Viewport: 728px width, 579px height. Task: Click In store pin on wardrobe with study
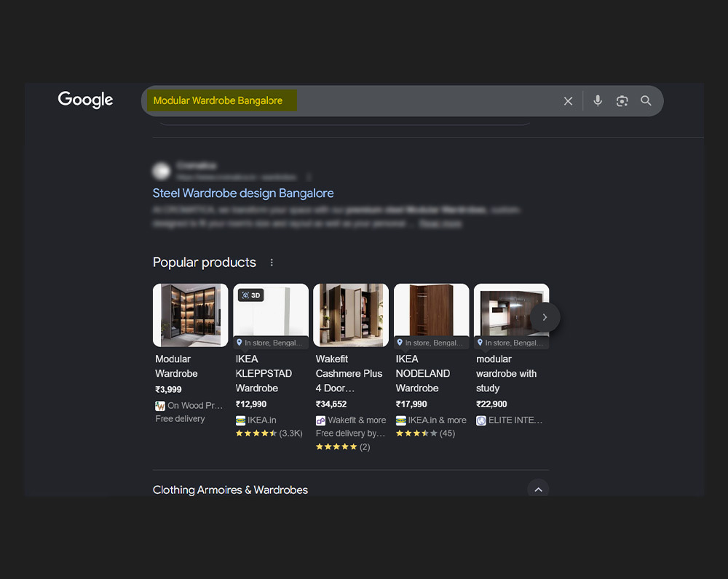pos(480,343)
